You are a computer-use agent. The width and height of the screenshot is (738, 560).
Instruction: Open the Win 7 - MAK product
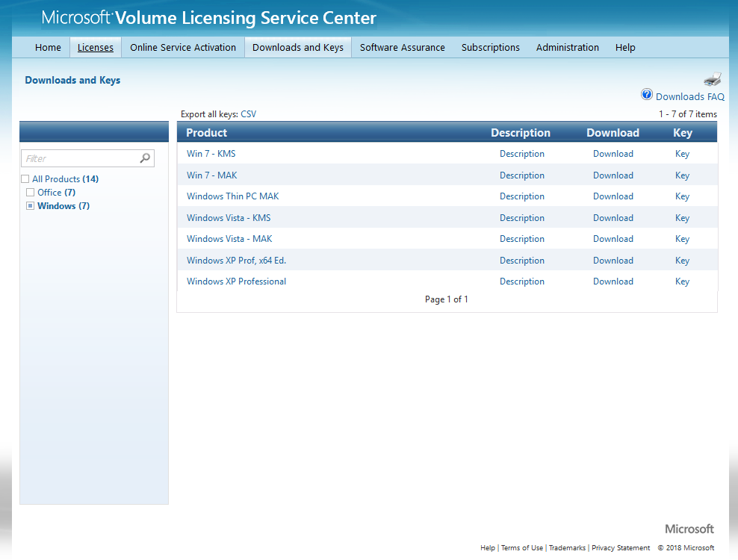(212, 175)
